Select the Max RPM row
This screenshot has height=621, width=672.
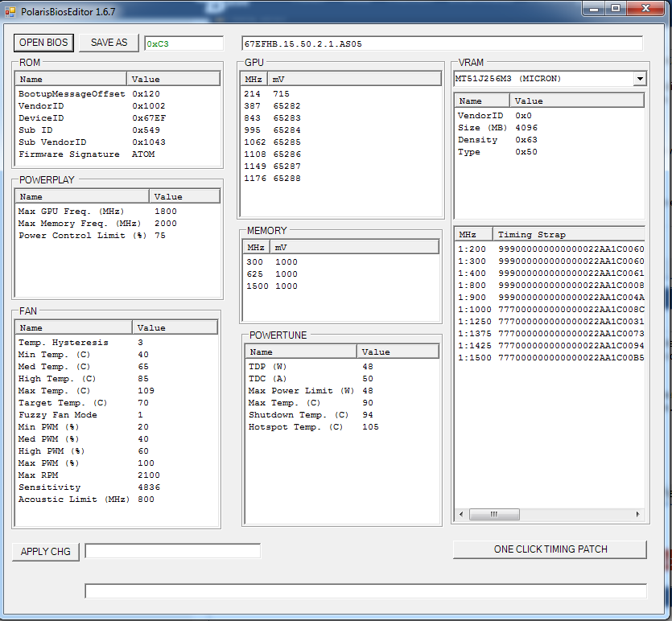[117, 475]
